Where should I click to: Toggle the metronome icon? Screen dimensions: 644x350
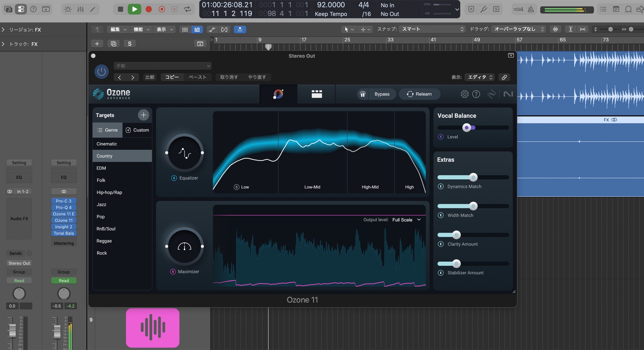click(531, 9)
